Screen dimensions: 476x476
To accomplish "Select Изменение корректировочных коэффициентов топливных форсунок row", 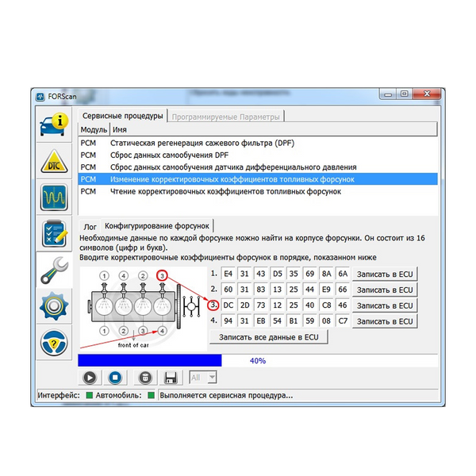I will (x=258, y=179).
